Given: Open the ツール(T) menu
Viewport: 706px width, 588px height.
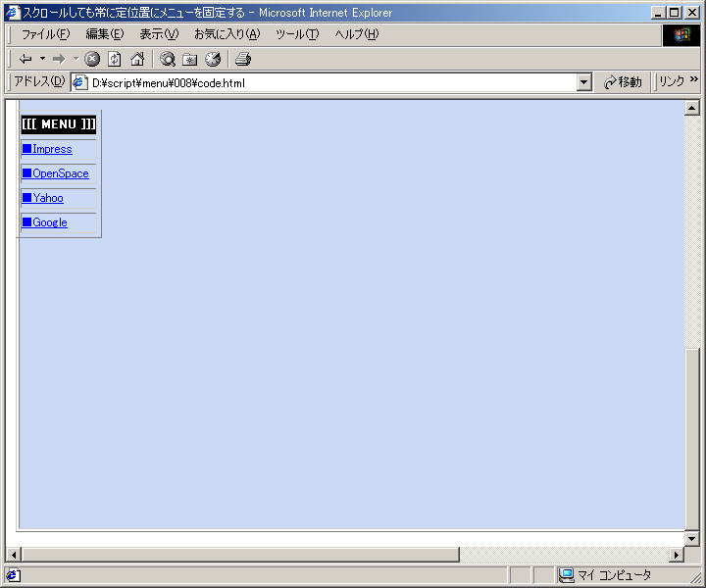Looking at the screenshot, I should click(297, 34).
